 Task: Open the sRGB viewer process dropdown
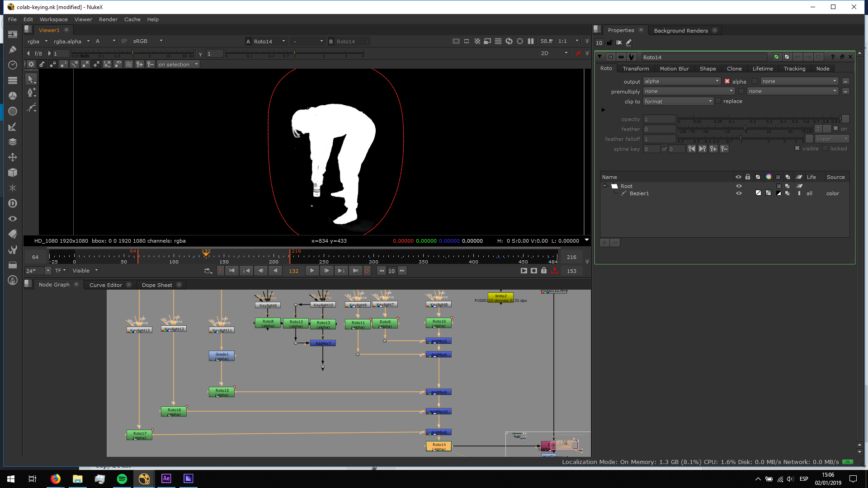click(x=147, y=41)
